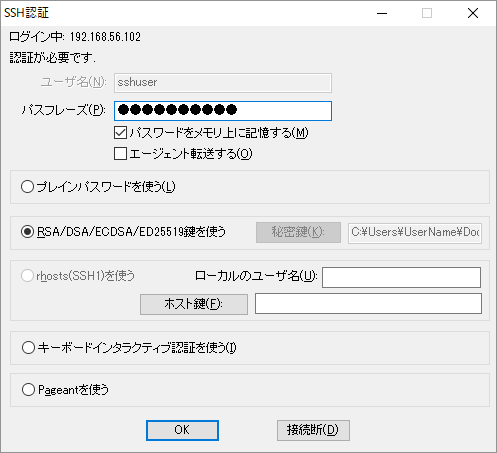Focus the パスフレーズ passphrase input field
The width and height of the screenshot is (497, 453).
(x=223, y=111)
